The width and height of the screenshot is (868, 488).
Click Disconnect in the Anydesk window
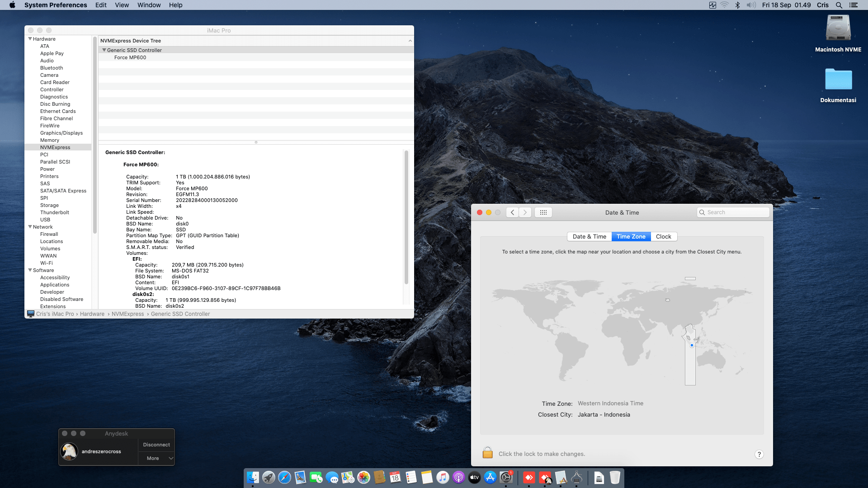(x=156, y=445)
